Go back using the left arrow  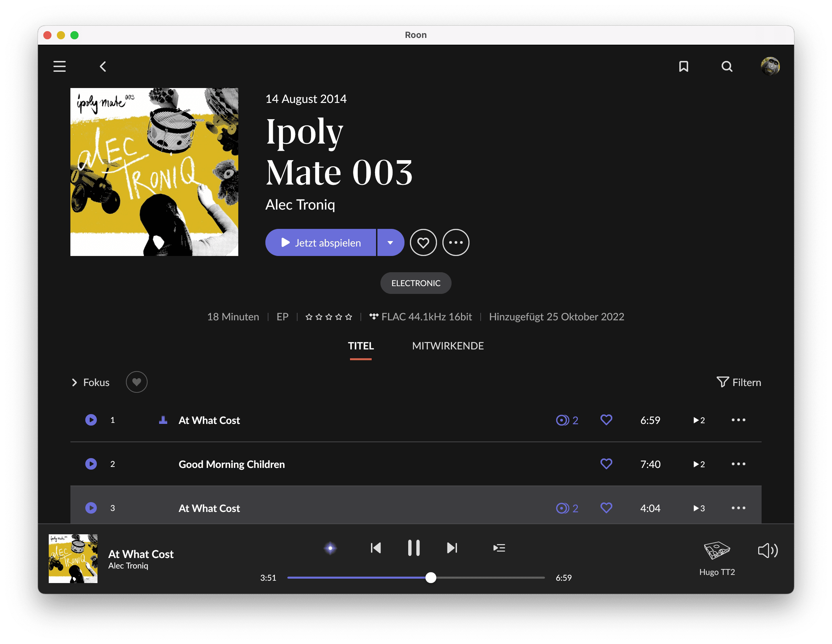[103, 67]
